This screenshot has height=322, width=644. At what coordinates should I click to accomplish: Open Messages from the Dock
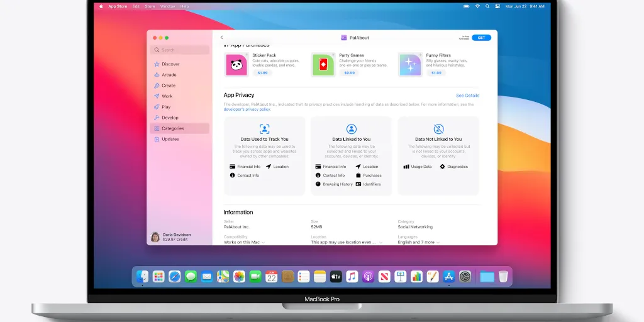coord(191,277)
